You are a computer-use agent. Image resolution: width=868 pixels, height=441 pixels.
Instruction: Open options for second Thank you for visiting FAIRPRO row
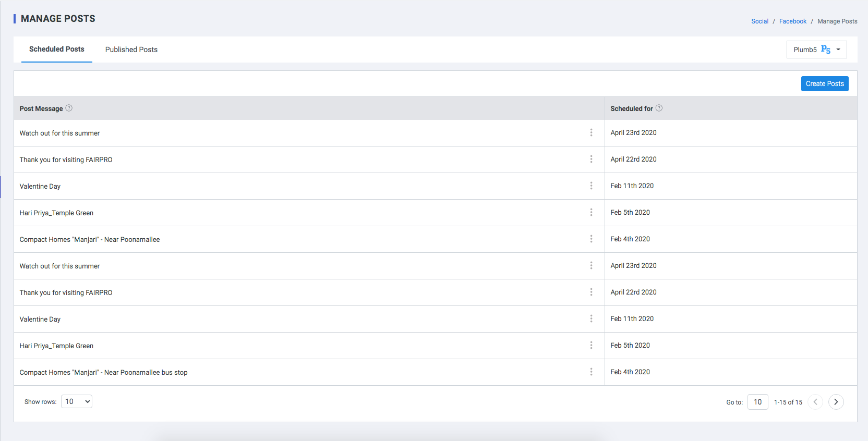[591, 292]
